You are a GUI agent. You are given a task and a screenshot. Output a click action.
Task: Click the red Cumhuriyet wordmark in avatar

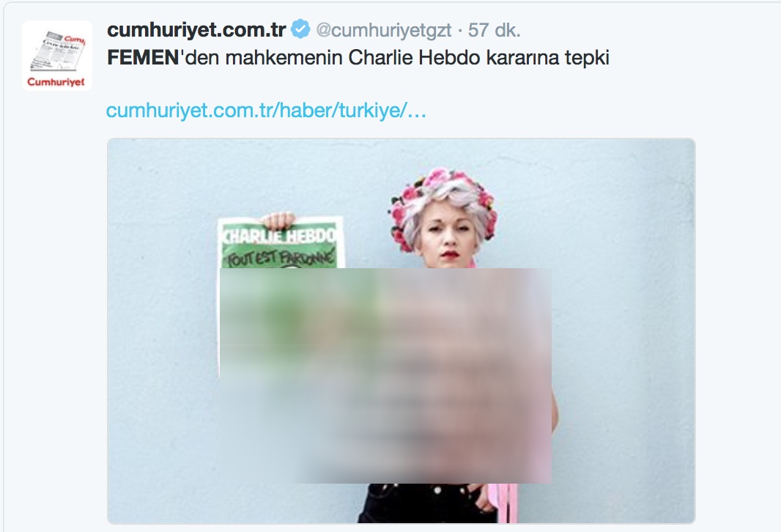coord(56,81)
